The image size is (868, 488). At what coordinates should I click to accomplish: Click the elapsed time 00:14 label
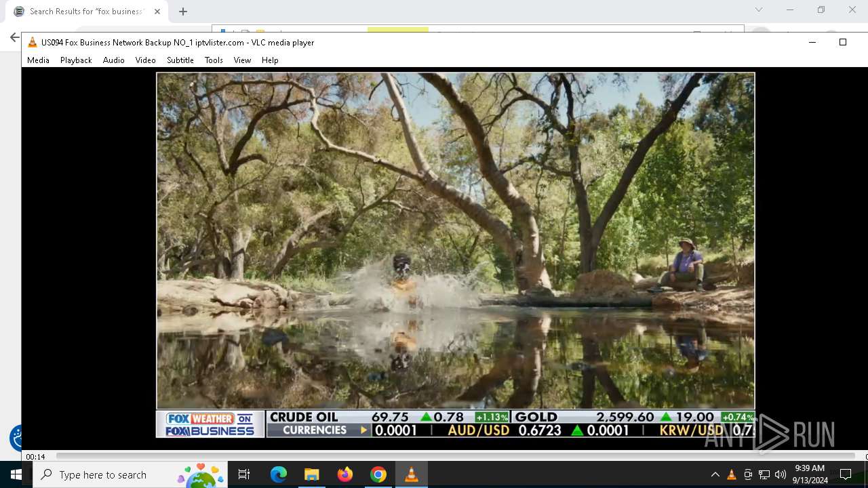35,457
